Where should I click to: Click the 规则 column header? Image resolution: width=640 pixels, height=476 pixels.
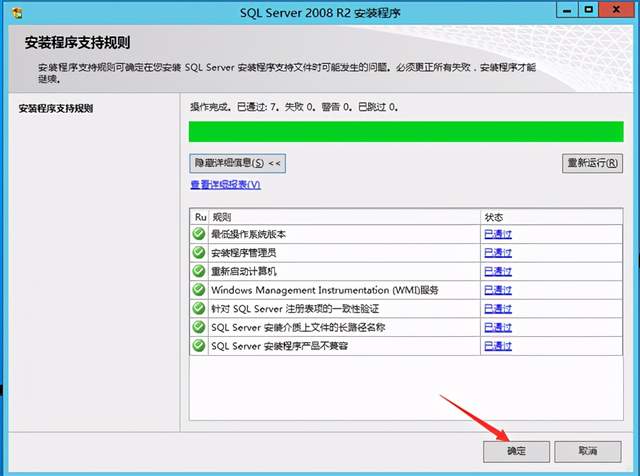[x=344, y=217]
